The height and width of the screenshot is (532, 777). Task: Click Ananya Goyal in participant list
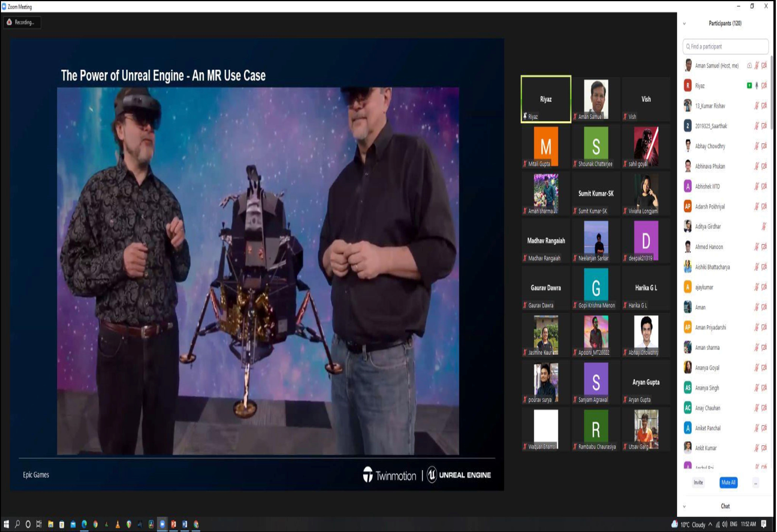point(725,367)
